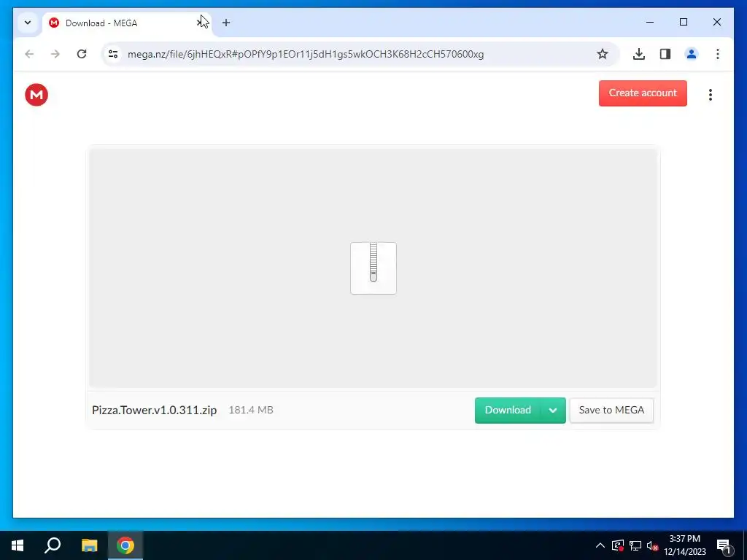This screenshot has height=560, width=747.
Task: Click the Chrome taskbar icon
Action: [125, 545]
